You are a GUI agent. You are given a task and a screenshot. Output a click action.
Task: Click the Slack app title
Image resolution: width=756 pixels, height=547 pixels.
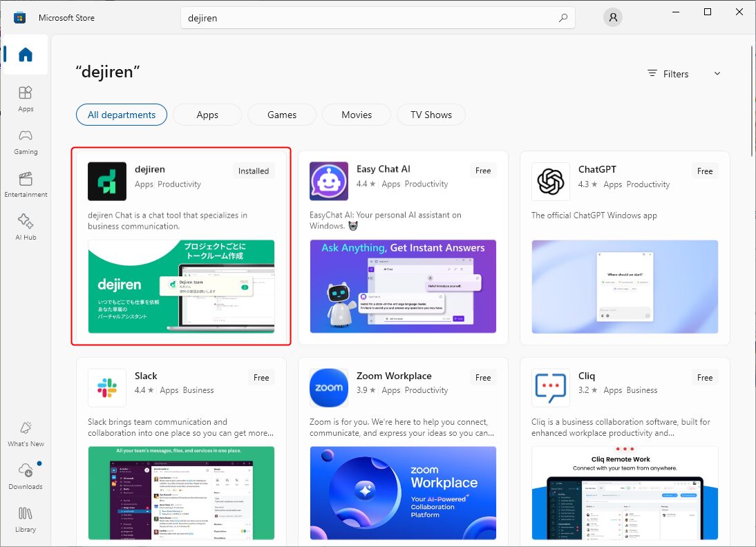pyautogui.click(x=146, y=376)
